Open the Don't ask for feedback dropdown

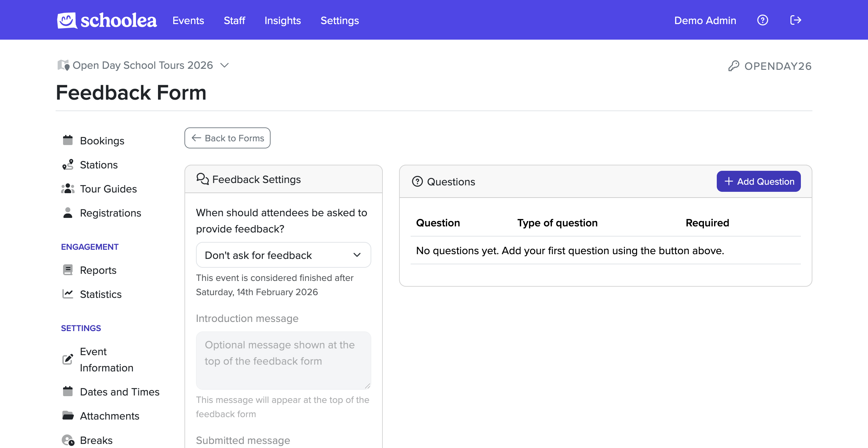pyautogui.click(x=283, y=255)
